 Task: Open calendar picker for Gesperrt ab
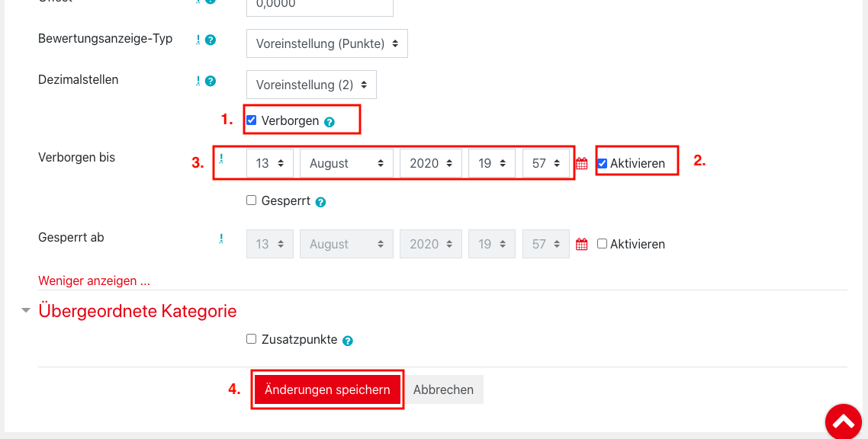[581, 245]
